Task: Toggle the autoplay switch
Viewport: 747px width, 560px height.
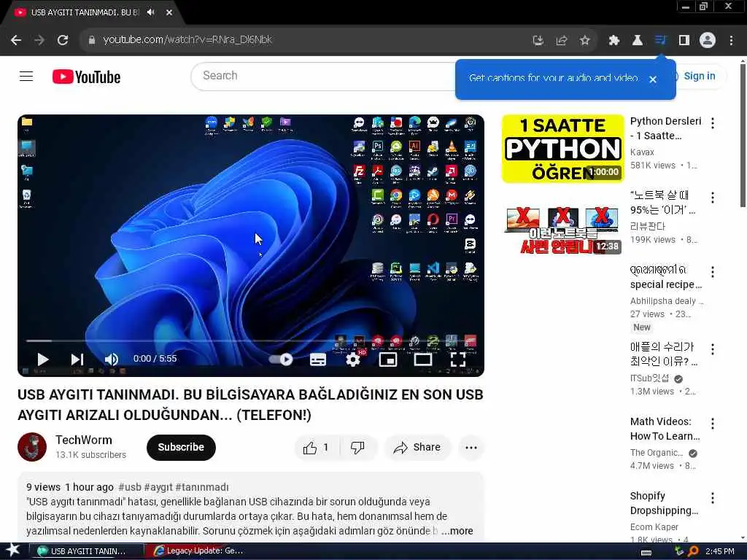Action: pos(281,359)
